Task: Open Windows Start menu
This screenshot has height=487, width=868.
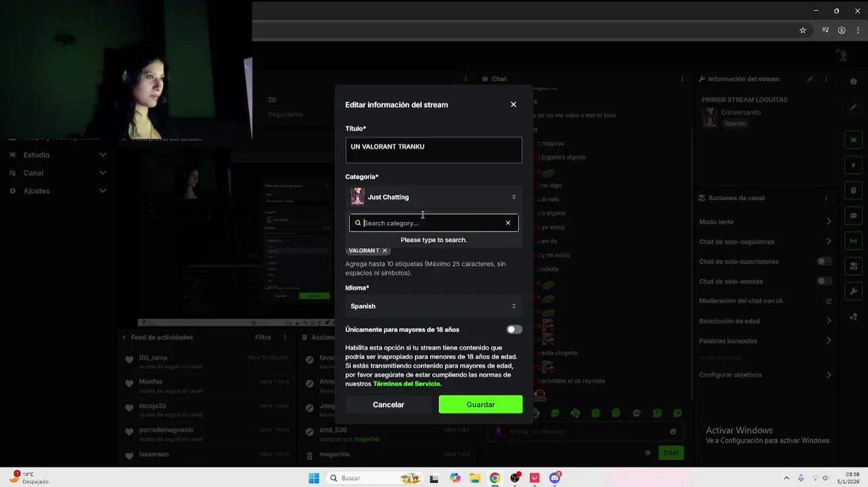Action: pyautogui.click(x=314, y=478)
